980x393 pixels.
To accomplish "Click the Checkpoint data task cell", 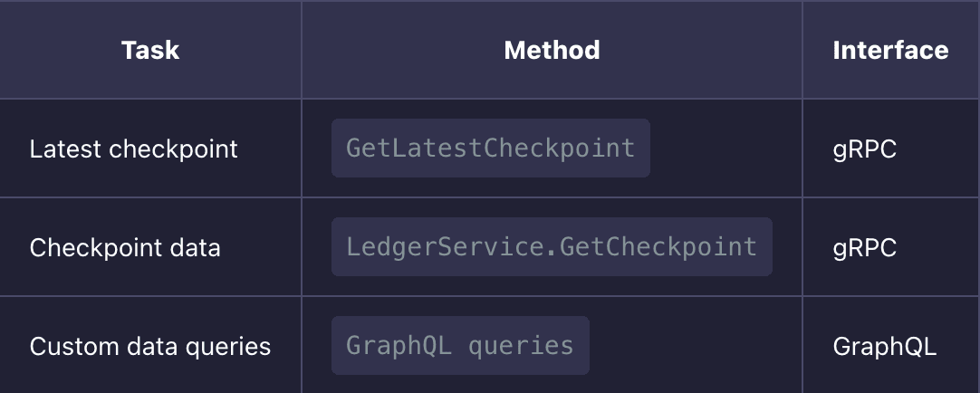I will click(125, 247).
